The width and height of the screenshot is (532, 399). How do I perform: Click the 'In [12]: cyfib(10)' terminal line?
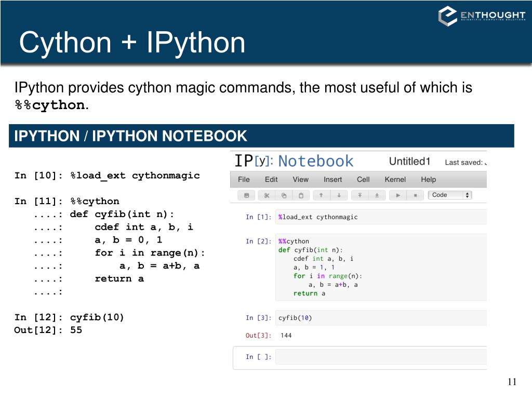(69, 317)
